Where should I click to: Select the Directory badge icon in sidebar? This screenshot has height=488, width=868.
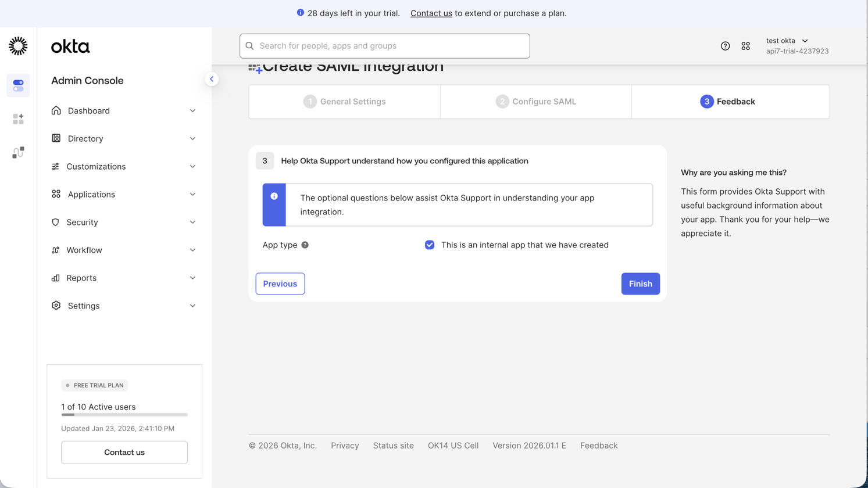[x=56, y=138]
